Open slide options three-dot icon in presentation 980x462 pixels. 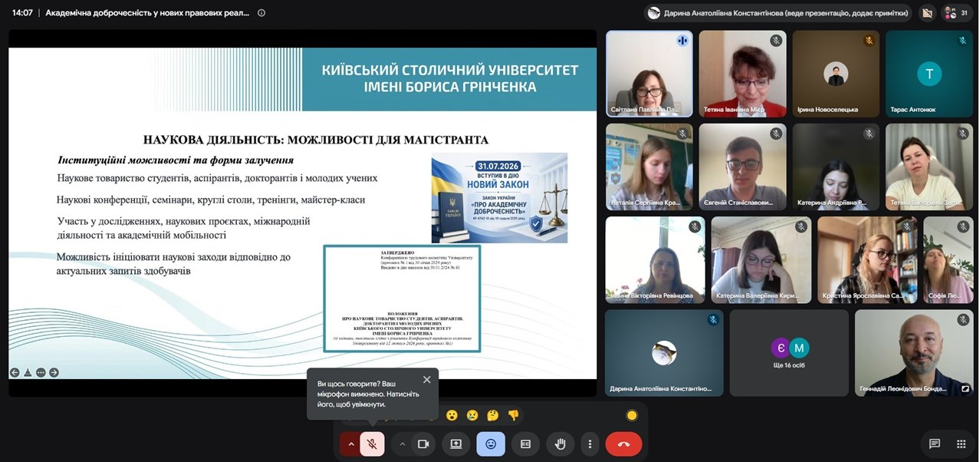pos(41,372)
